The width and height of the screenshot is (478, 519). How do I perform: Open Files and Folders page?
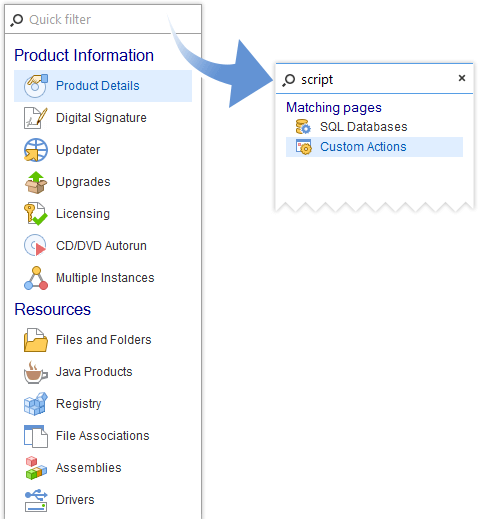point(103,340)
